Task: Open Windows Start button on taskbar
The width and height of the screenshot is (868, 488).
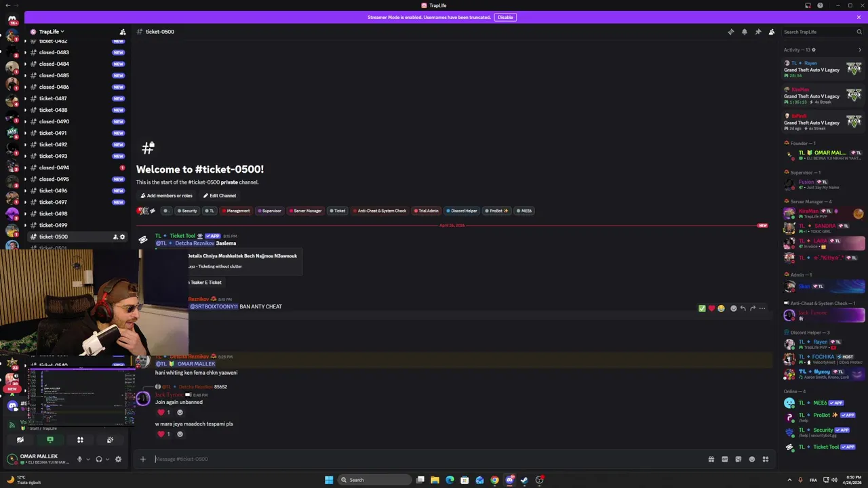Action: click(x=329, y=480)
